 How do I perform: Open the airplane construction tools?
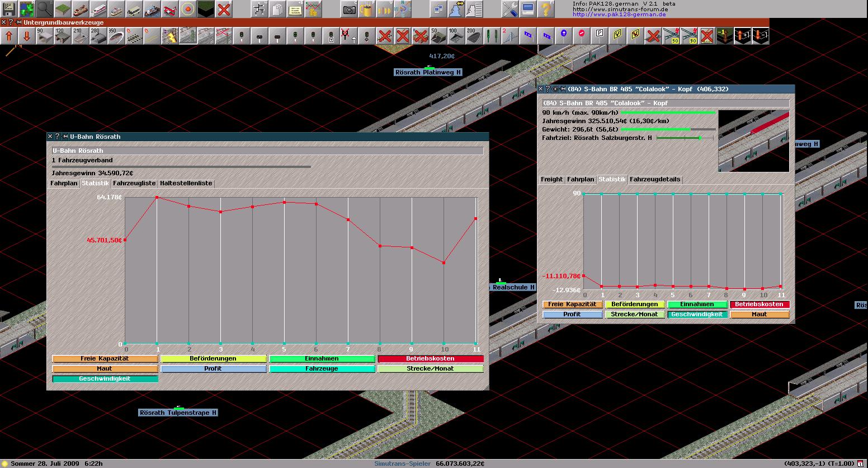[170, 9]
